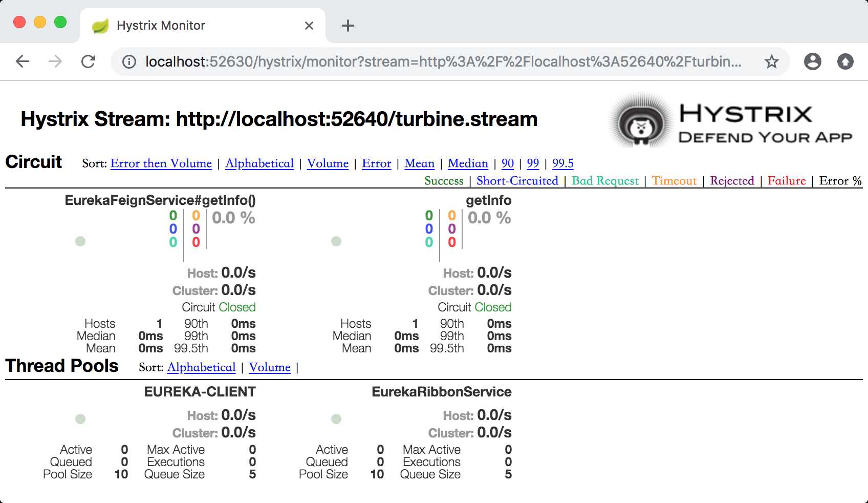Viewport: 868px width, 503px height.
Task: Click EUREKA-CLIENT Pool Size value 10
Action: (x=121, y=474)
